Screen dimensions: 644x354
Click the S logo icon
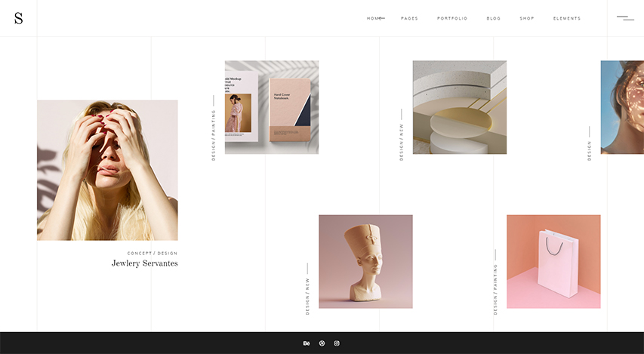[18, 18]
